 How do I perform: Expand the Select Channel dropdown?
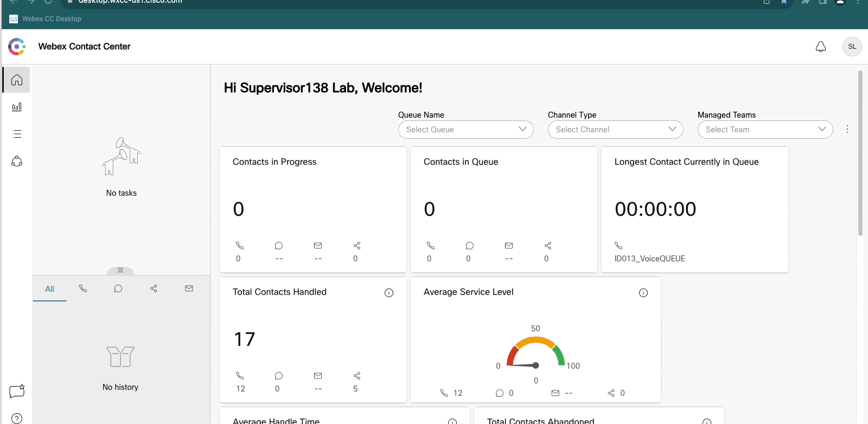[x=615, y=130]
